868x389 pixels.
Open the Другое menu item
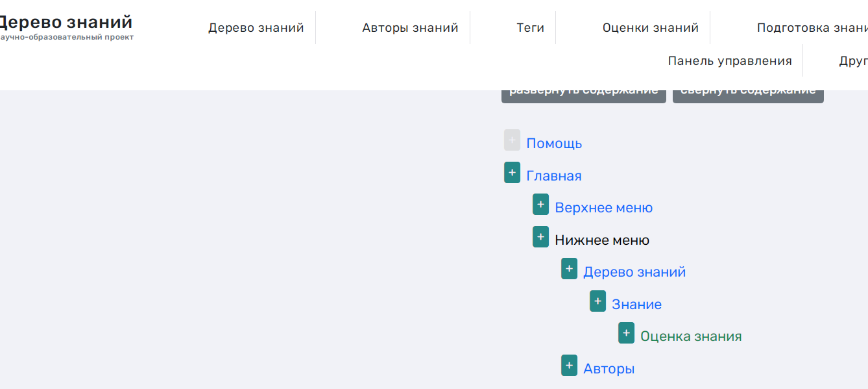tap(854, 60)
